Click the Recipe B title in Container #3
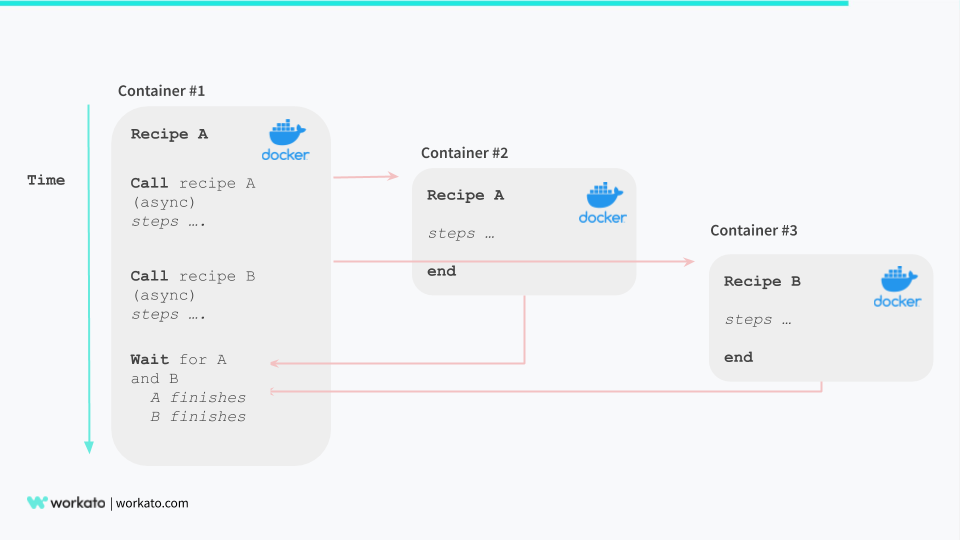Image resolution: width=960 pixels, height=540 pixels. coord(762,282)
